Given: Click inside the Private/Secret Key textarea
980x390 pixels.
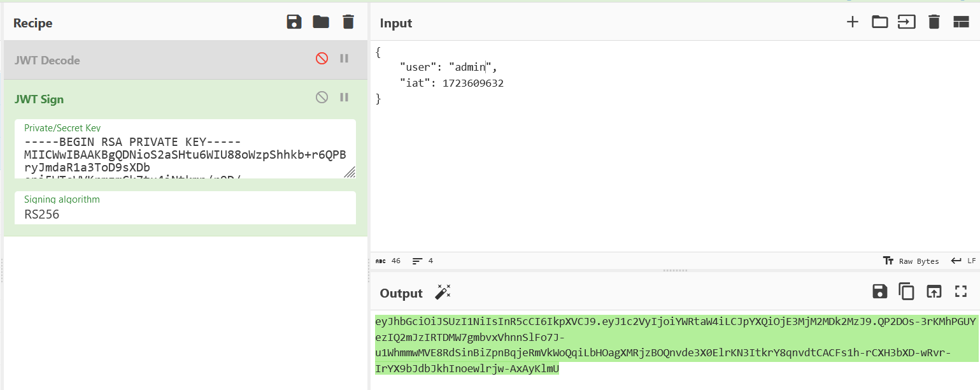Looking at the screenshot, I should click(185, 156).
